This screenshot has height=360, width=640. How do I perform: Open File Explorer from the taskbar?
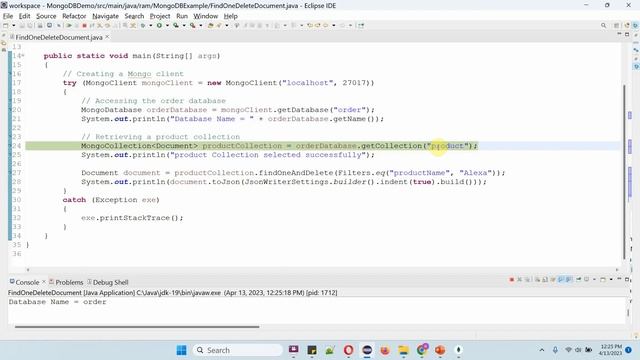(x=403, y=350)
